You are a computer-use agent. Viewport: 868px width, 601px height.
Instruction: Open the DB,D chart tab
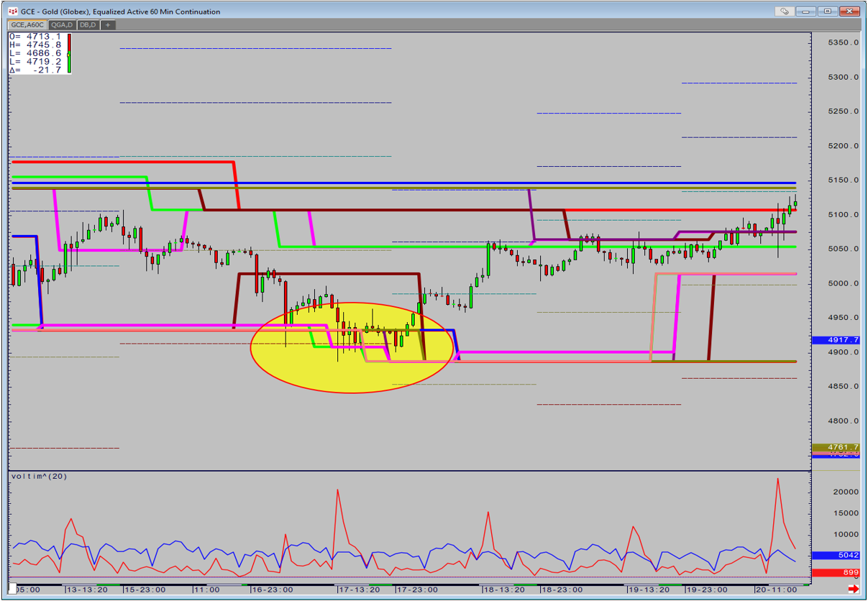(x=88, y=24)
